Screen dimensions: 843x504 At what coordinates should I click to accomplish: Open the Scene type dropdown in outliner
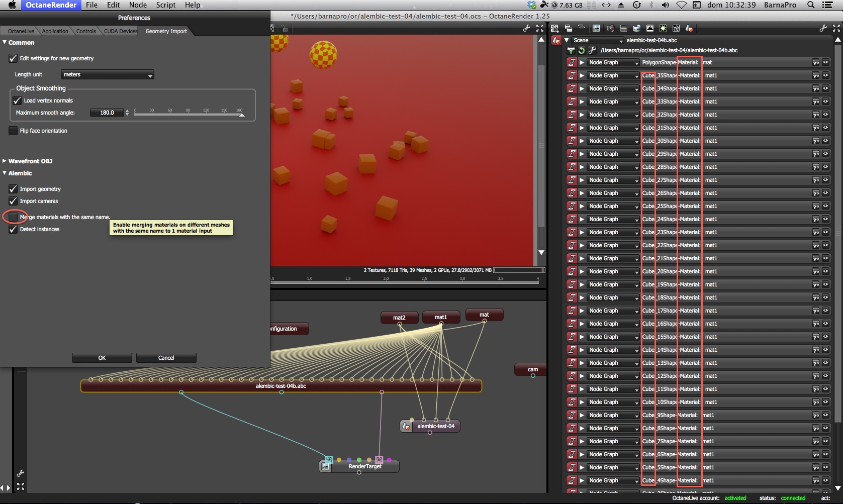(598, 40)
